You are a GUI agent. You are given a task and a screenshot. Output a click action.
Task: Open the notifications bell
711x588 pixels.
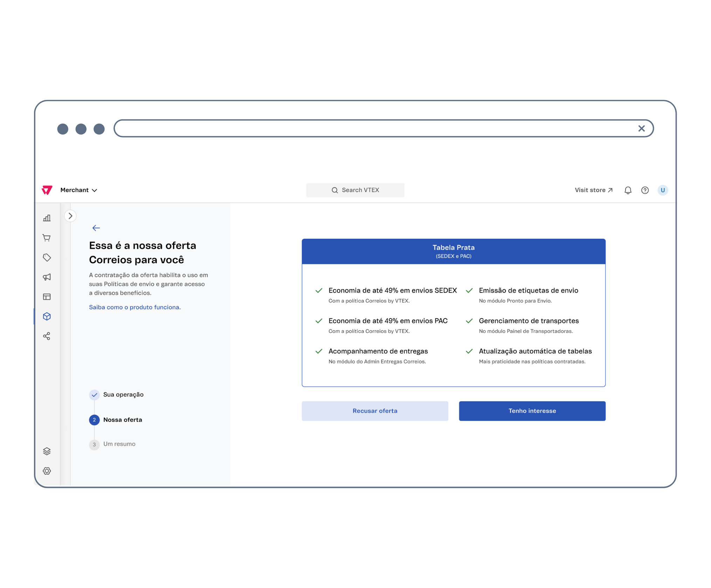628,190
